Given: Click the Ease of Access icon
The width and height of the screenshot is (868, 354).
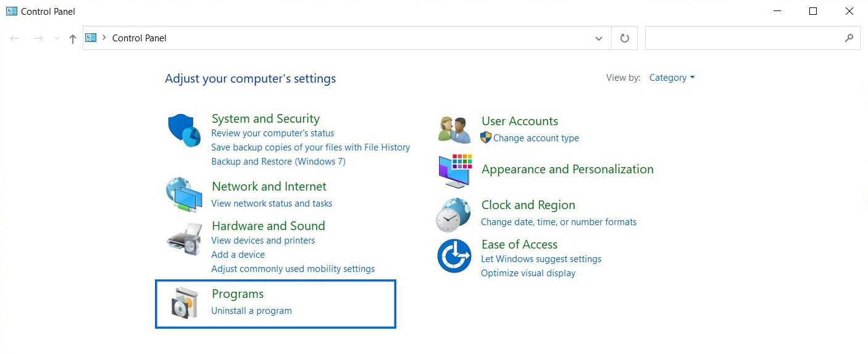Looking at the screenshot, I should click(454, 256).
